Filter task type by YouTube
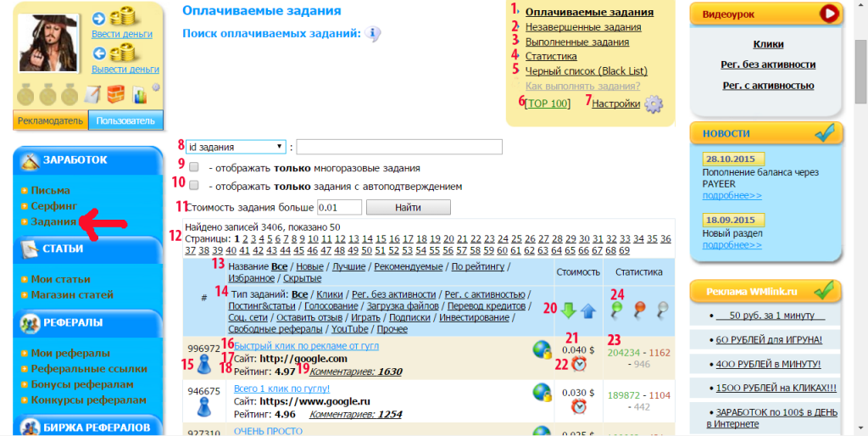Viewport: 868px width, 436px height. click(x=350, y=329)
